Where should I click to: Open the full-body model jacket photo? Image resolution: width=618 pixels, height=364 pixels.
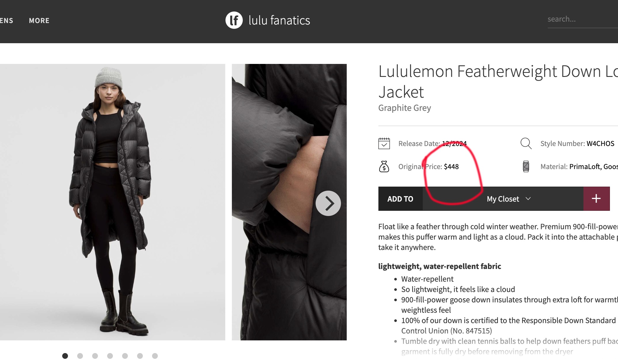click(x=113, y=202)
